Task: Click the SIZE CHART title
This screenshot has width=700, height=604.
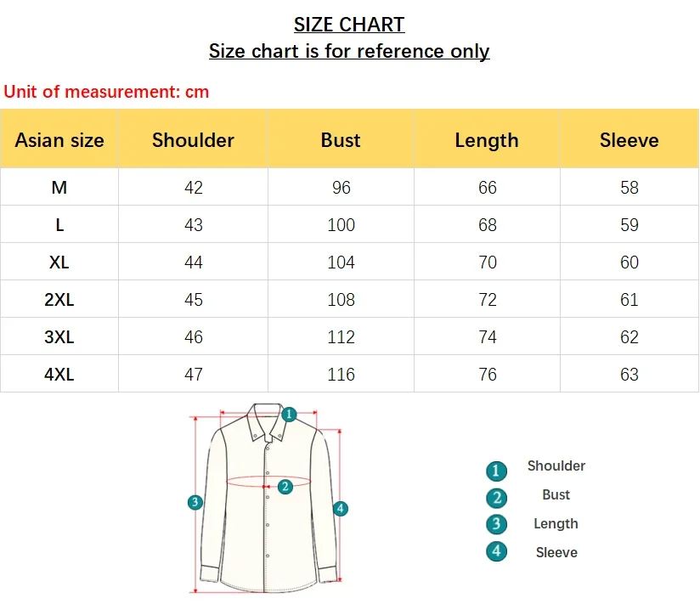Action: click(349, 25)
